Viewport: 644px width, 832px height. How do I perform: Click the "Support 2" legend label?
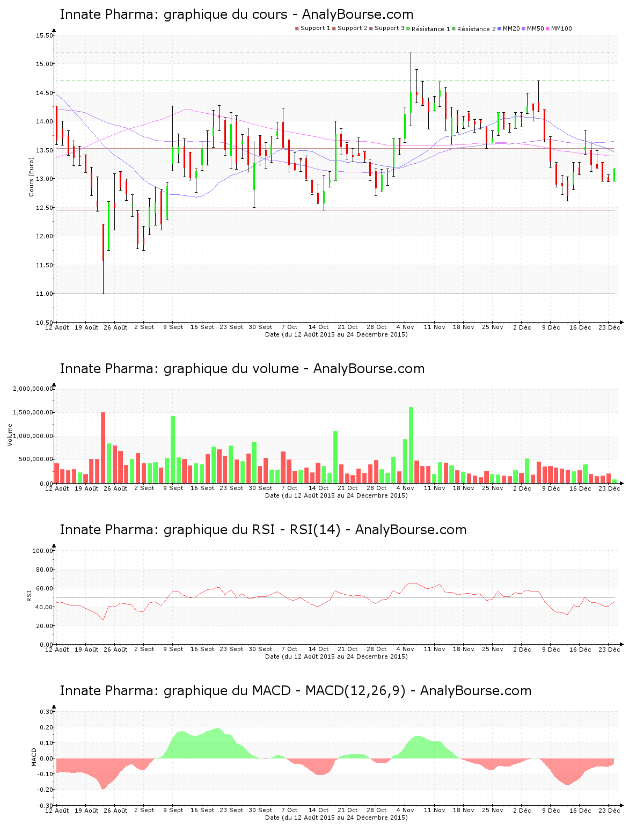[353, 28]
